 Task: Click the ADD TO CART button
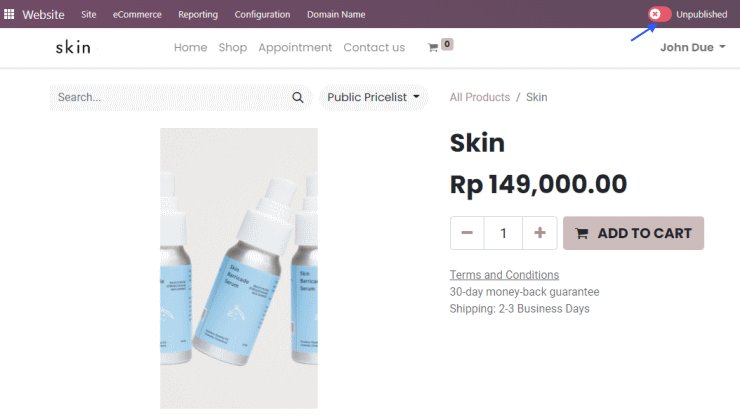pos(633,233)
